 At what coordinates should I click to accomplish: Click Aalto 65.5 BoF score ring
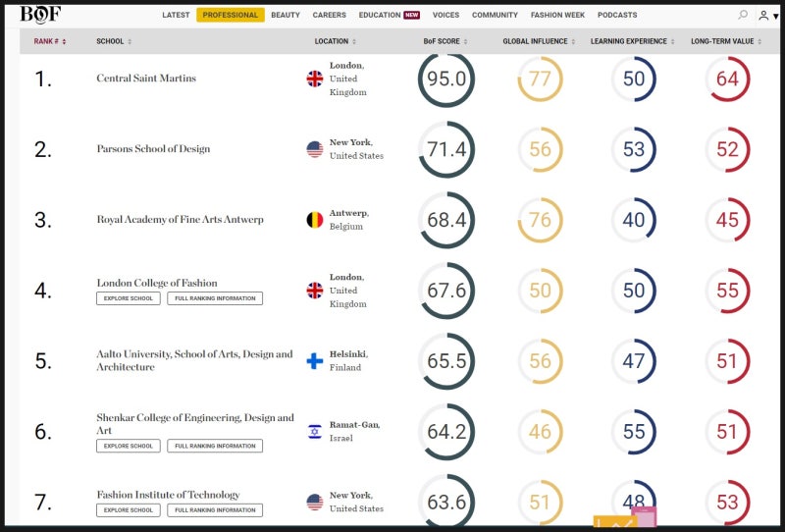coord(446,361)
